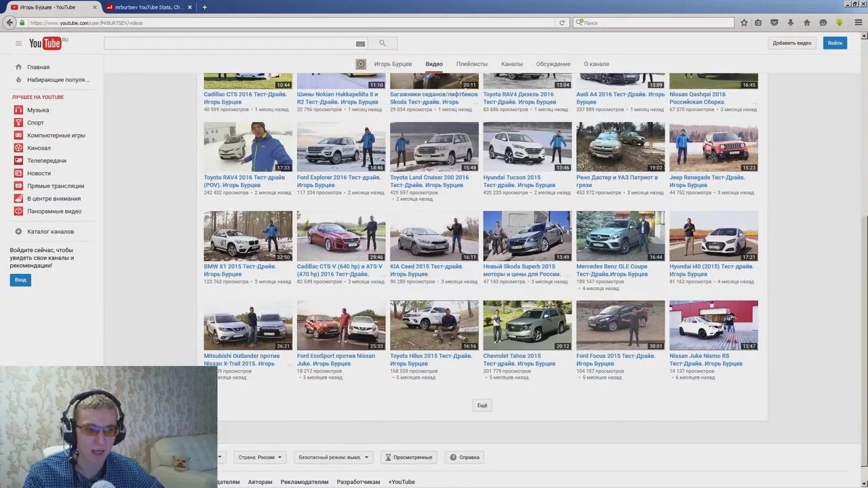Open Главная in the sidebar
Image resolution: width=868 pixels, height=488 pixels.
pos(39,67)
